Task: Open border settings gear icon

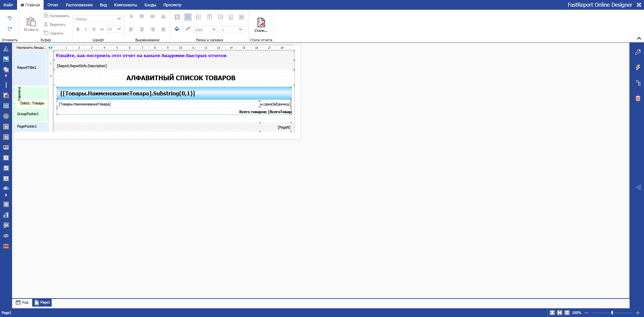Action: [x=241, y=17]
